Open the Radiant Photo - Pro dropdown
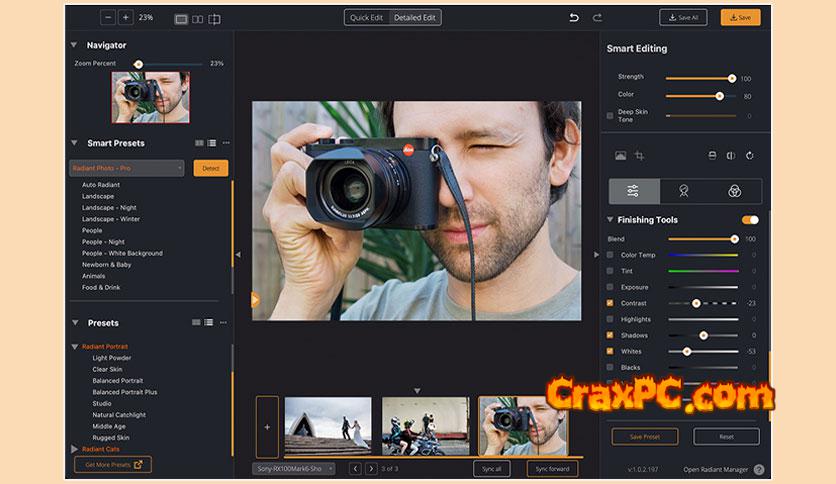 click(127, 168)
